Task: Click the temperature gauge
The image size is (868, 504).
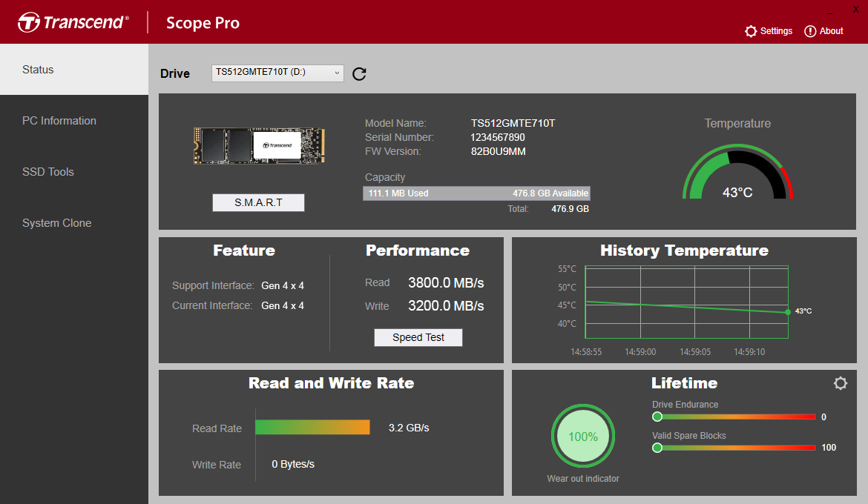Action: pos(738,171)
